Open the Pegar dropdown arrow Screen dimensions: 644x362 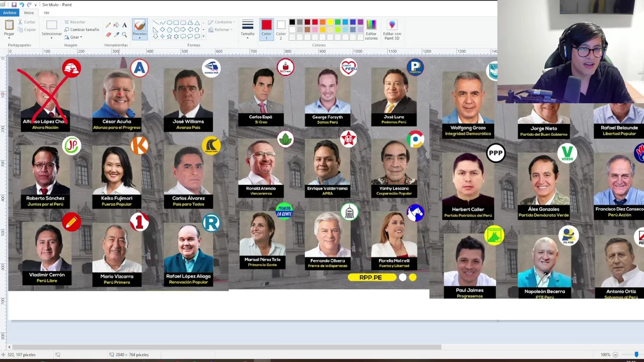(9, 38)
